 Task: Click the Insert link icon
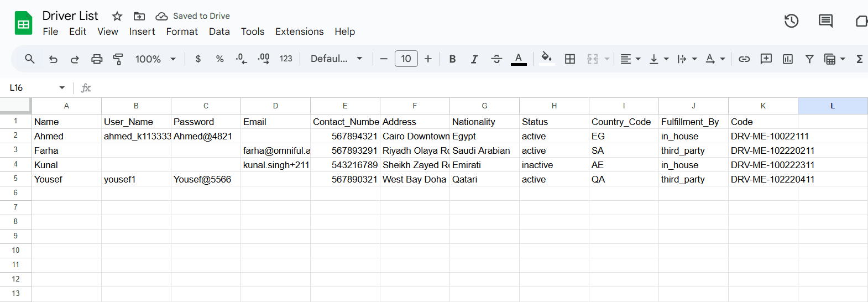[x=744, y=59]
